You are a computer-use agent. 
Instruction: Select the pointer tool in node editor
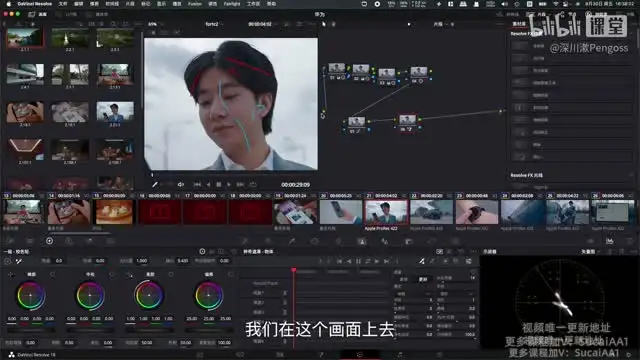(324, 24)
